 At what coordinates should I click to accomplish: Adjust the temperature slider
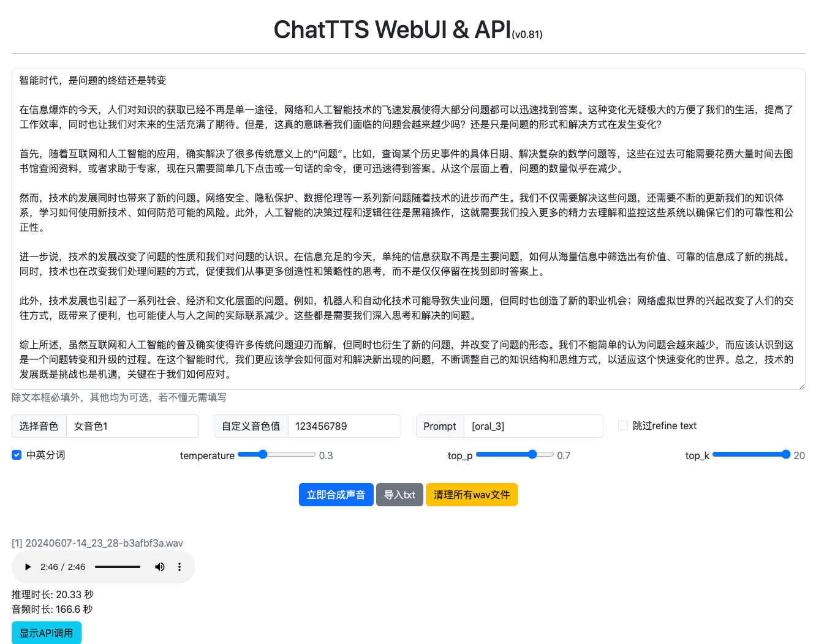coord(276,454)
